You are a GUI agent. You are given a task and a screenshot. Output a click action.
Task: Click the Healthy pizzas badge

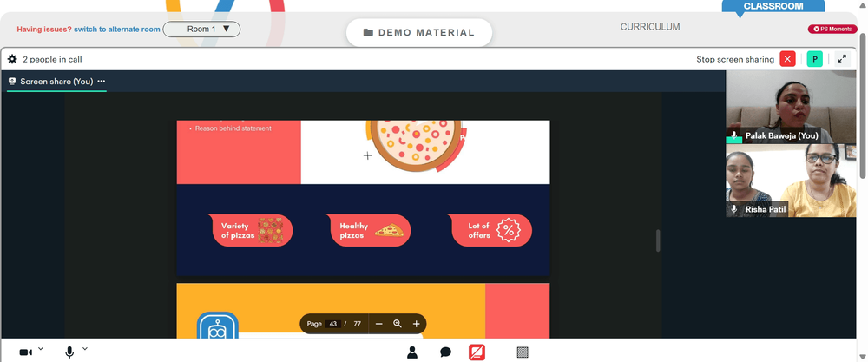[x=369, y=230]
